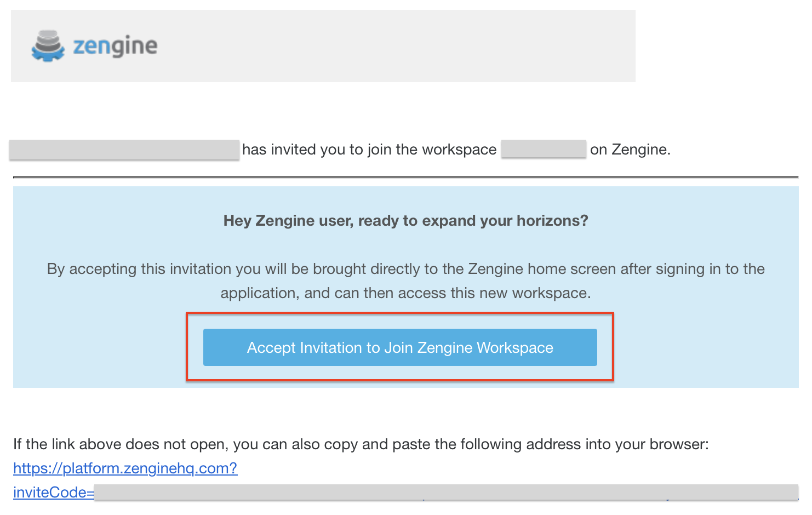Click 'on Zengine.' at the end of the invite line
Image resolution: width=812 pixels, height=515 pixels.
pos(630,148)
